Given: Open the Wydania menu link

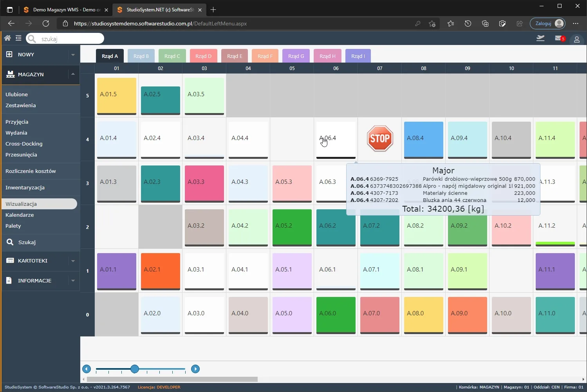Looking at the screenshot, I should 16,133.
